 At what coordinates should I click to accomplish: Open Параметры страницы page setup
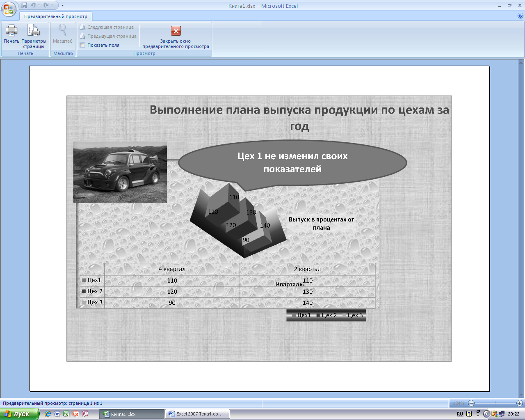(x=34, y=36)
